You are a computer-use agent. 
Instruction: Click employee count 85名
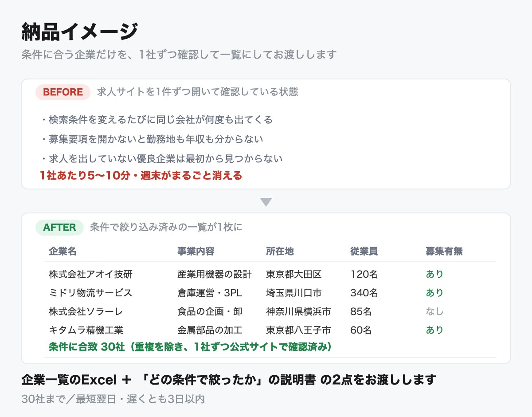tap(361, 311)
